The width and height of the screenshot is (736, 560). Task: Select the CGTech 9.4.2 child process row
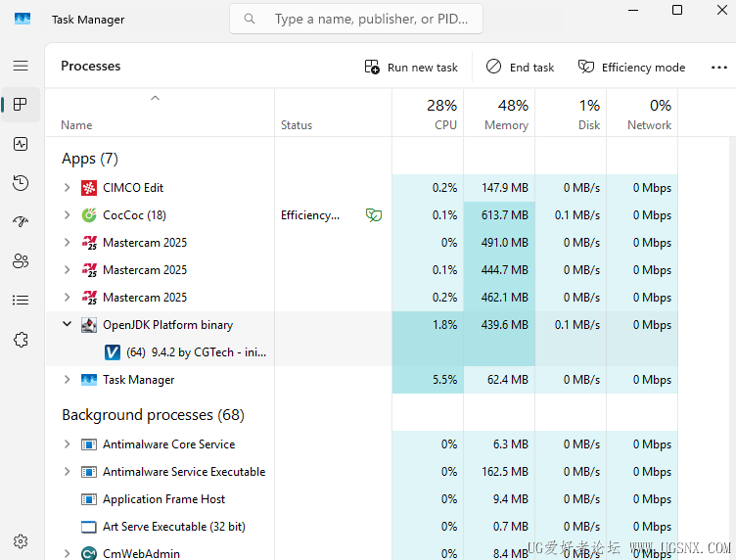361,352
